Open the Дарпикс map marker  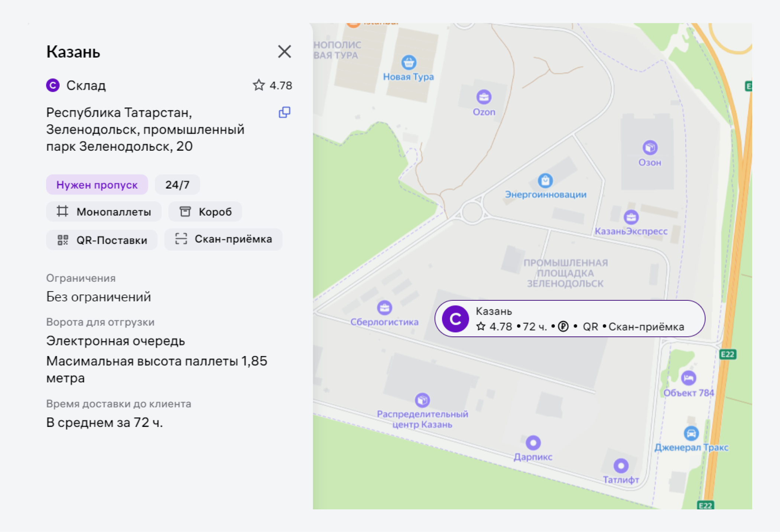coord(533,443)
